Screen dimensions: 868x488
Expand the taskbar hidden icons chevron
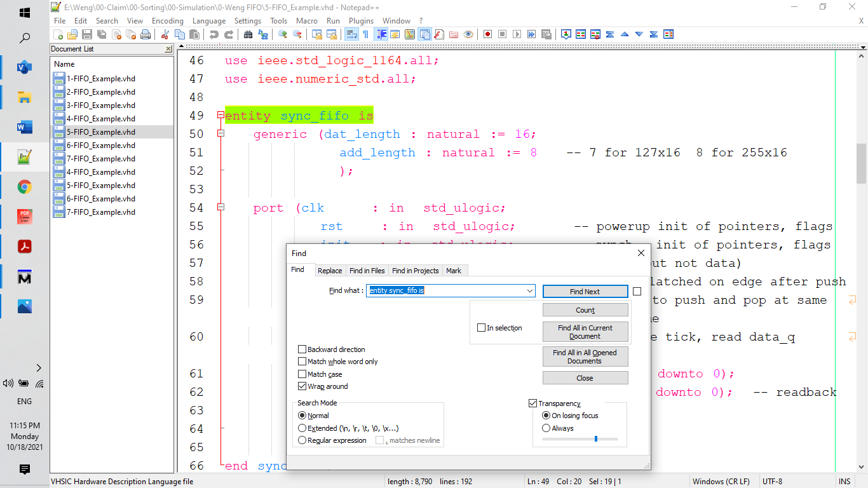[38, 367]
